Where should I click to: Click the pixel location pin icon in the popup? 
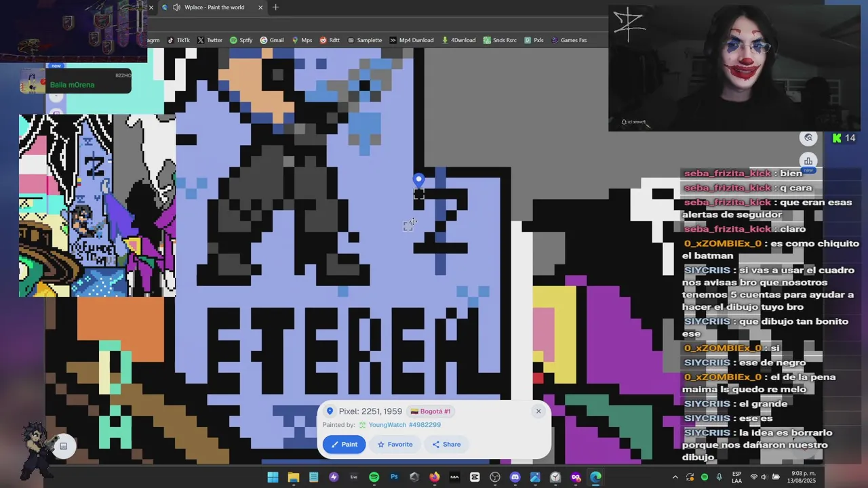point(330,411)
